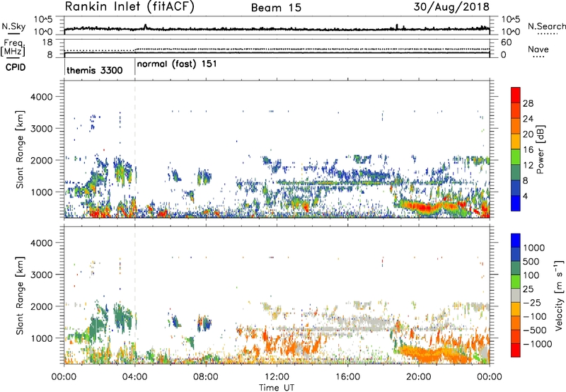Click the date 30/Aug/2018
Viewport: 566px width, 392px height.
pos(451,6)
